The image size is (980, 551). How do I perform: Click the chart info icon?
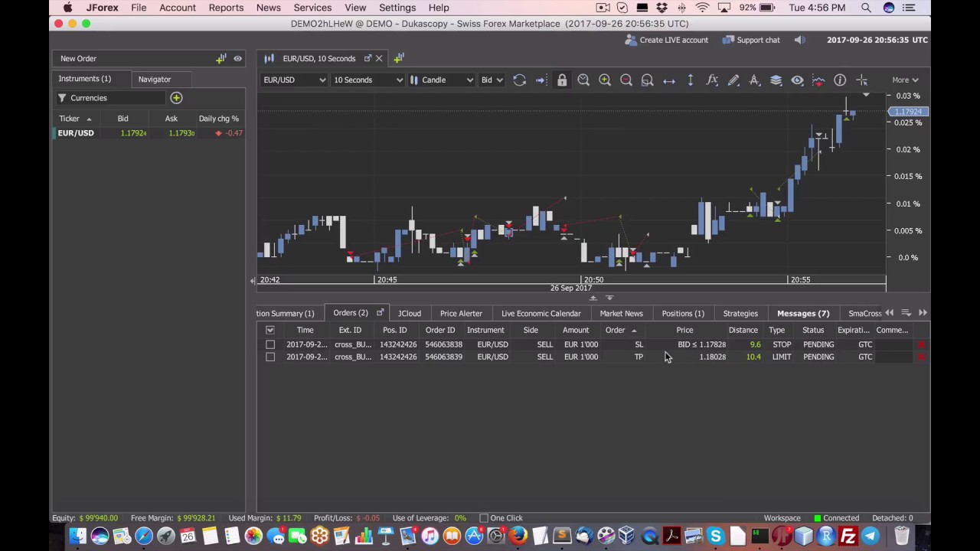pyautogui.click(x=840, y=80)
